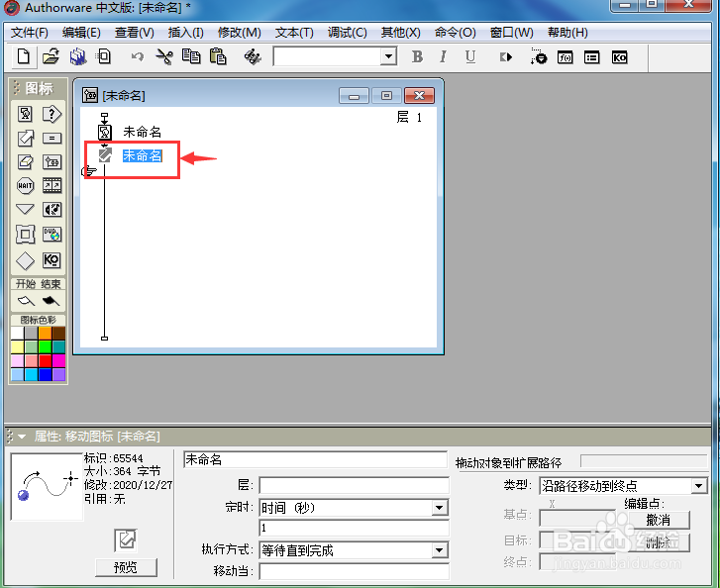Select the Decision diamond icon in palette
This screenshot has width=720, height=588.
[x=26, y=260]
